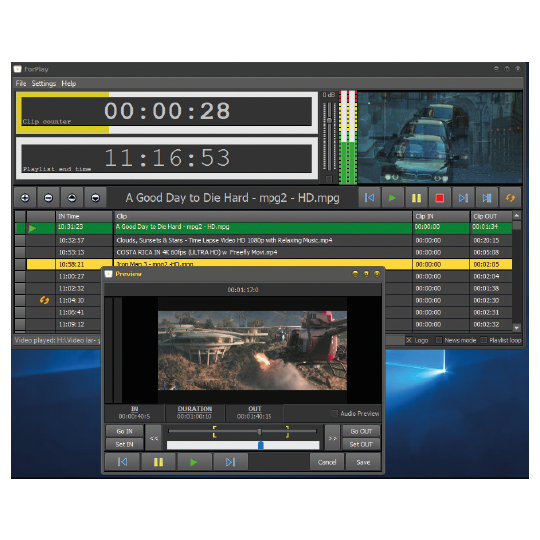Pause playback in the main ForPlay transport
The width and height of the screenshot is (540, 540).
click(x=416, y=198)
